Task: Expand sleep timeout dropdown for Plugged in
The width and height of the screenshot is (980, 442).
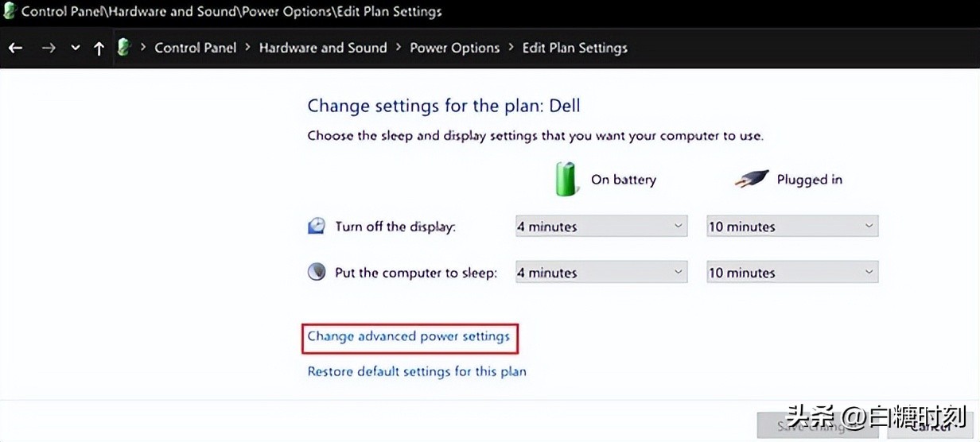Action: click(792, 273)
